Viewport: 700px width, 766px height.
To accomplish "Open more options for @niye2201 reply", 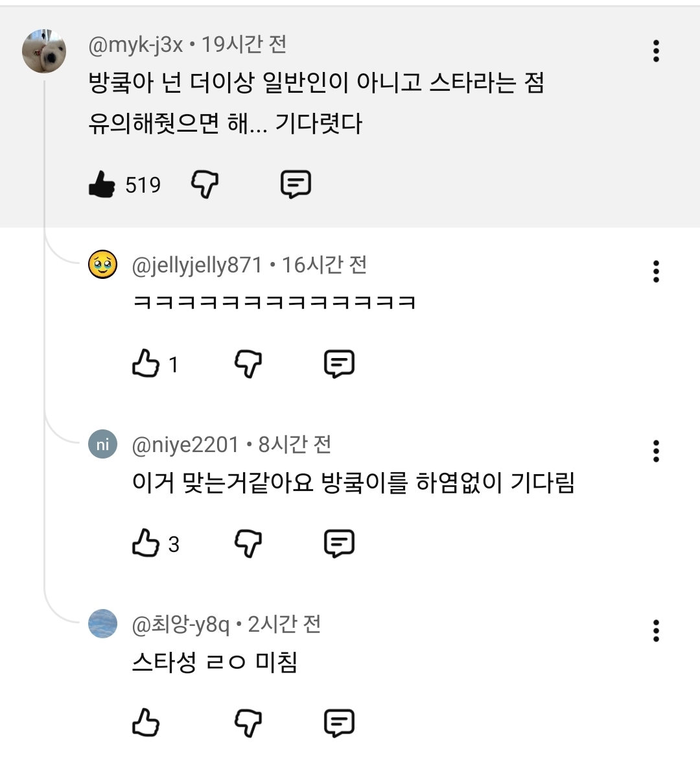I will pyautogui.click(x=656, y=451).
